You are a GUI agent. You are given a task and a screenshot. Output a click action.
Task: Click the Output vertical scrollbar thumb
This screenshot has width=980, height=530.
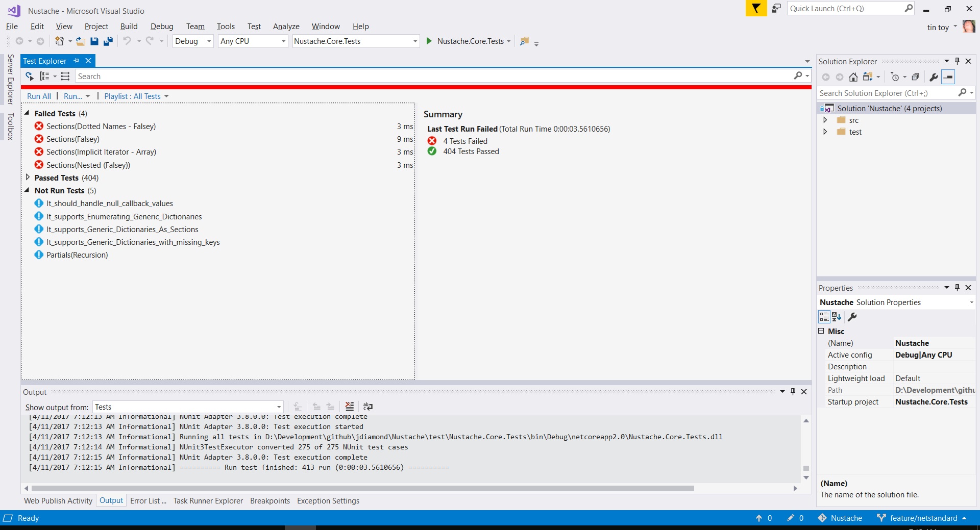click(806, 468)
